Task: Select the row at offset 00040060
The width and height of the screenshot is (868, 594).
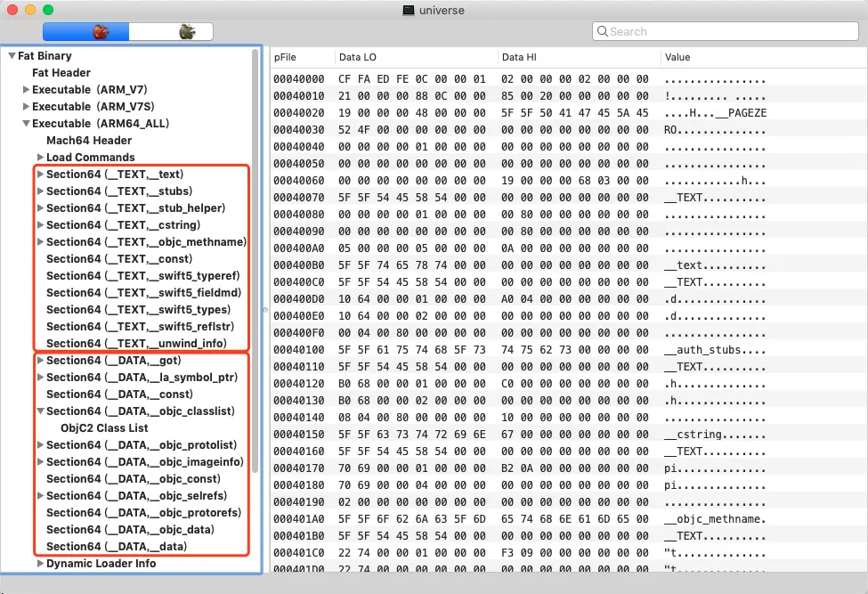Action: pos(569,181)
